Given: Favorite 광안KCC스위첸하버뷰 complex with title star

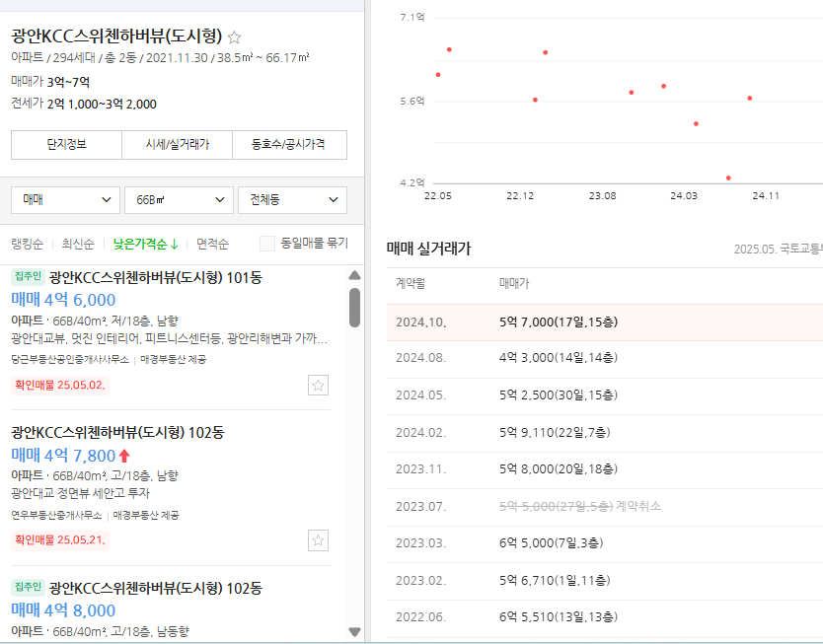Looking at the screenshot, I should click(234, 37).
